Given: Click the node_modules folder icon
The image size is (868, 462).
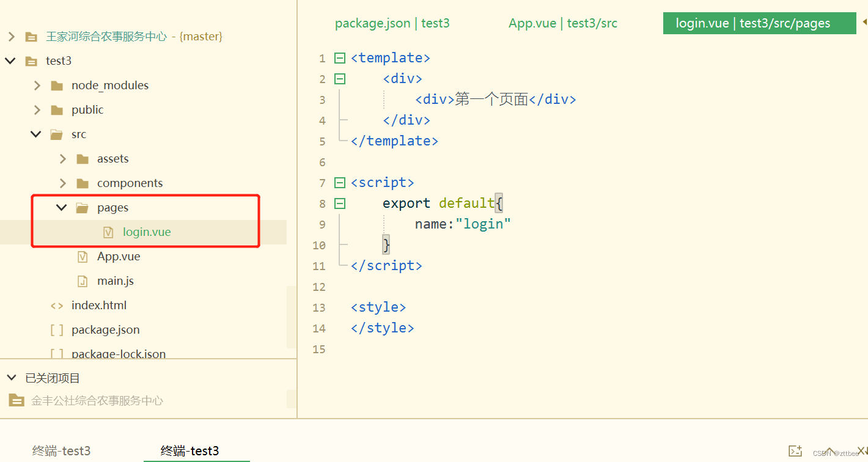Looking at the screenshot, I should pos(57,86).
